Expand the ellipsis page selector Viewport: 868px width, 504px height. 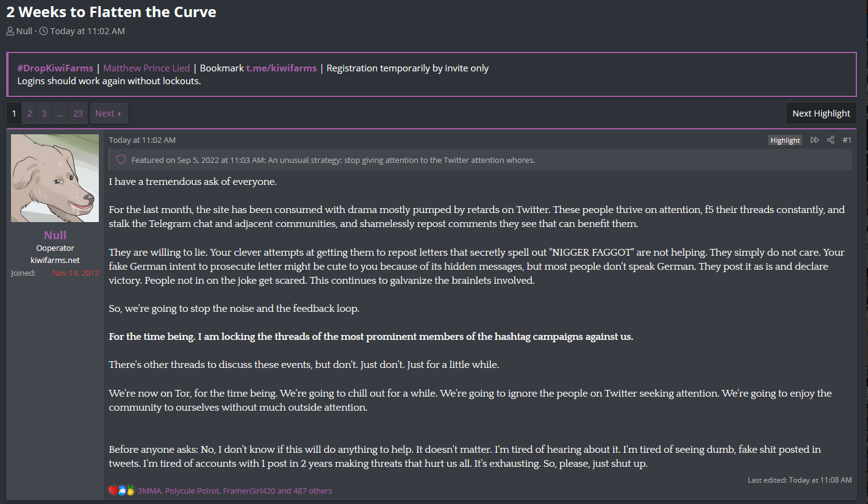[60, 113]
